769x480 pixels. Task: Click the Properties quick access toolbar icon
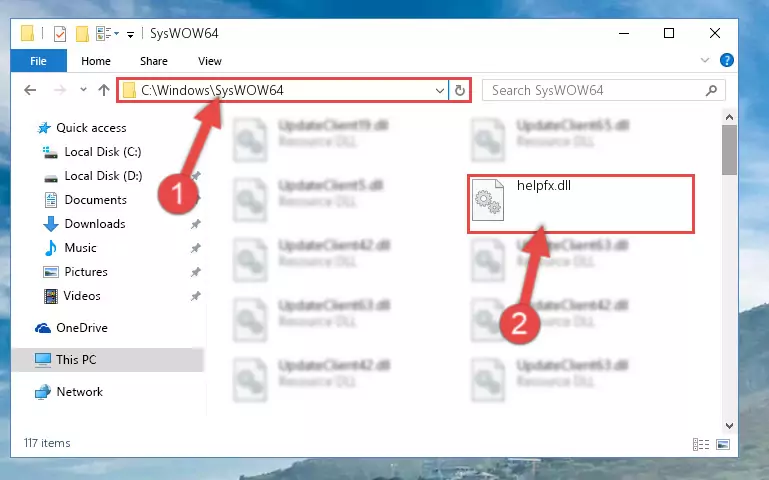[60, 34]
